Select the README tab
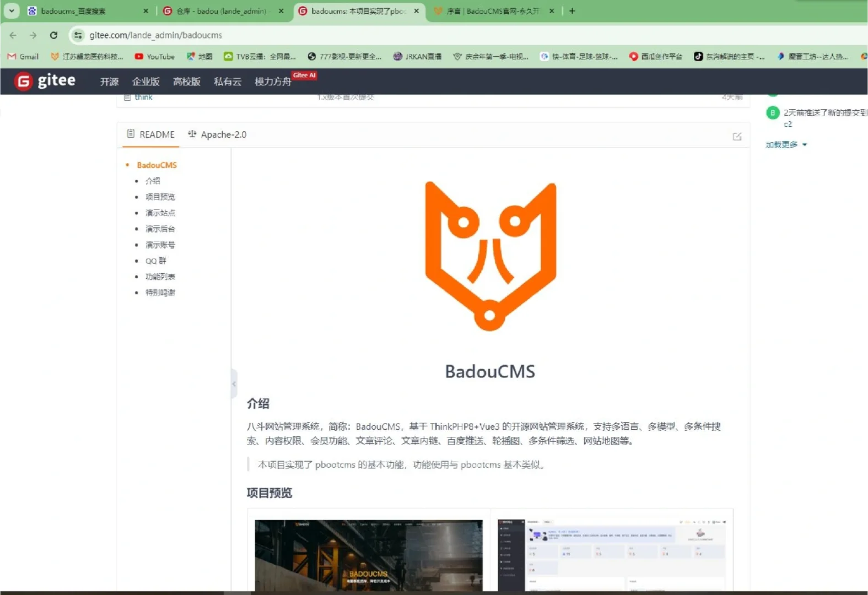The image size is (868, 595). click(x=150, y=134)
